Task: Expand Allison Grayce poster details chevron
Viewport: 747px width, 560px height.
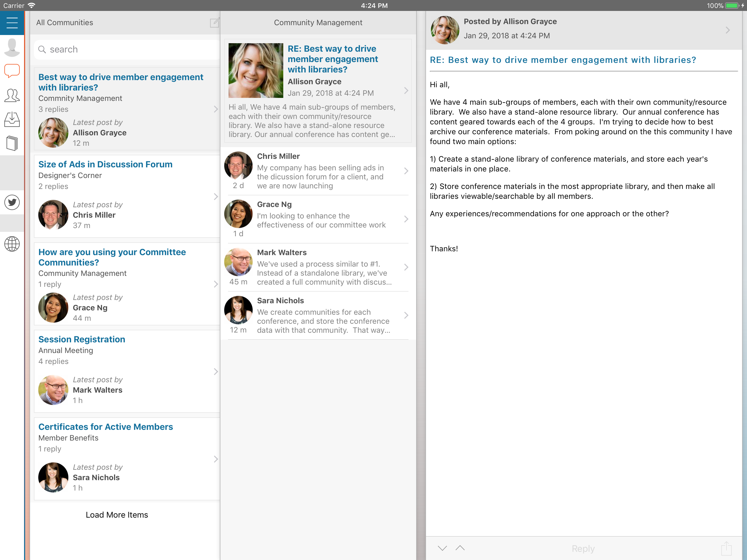Action: [727, 30]
